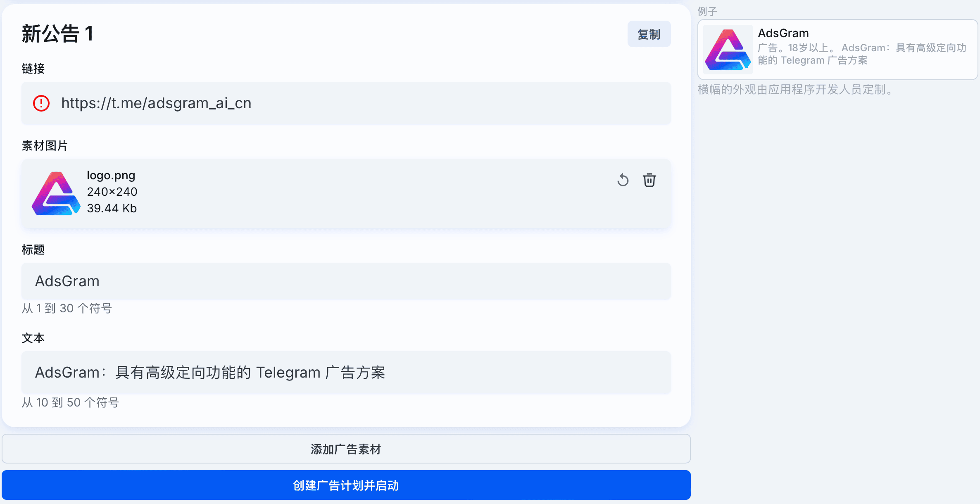980x504 pixels.
Task: Click the 例子 example section title
Action: coord(707,11)
